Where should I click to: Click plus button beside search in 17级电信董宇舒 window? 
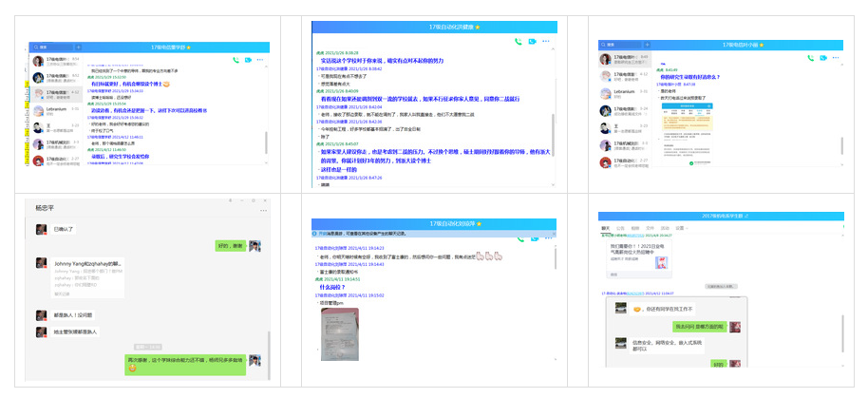click(78, 47)
